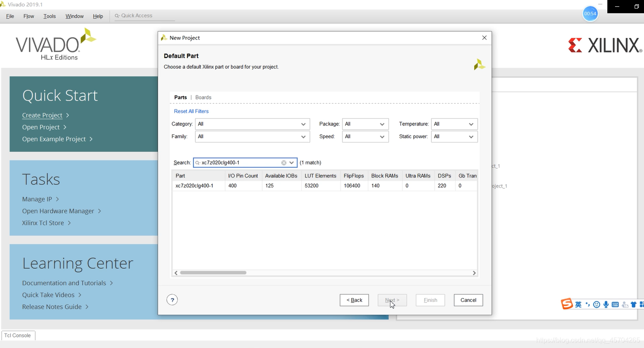Image resolution: width=644 pixels, height=348 pixels.
Task: Open the Temperature dropdown
Action: coord(454,124)
